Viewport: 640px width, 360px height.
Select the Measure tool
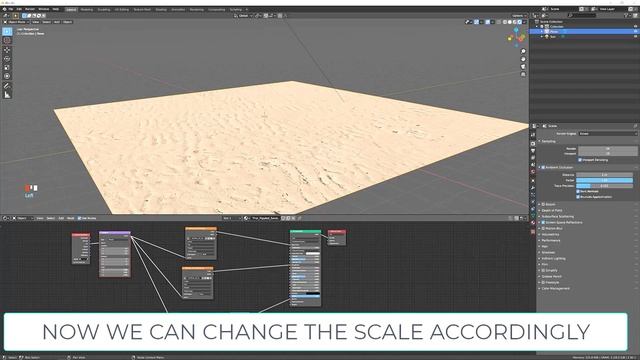tap(7, 95)
